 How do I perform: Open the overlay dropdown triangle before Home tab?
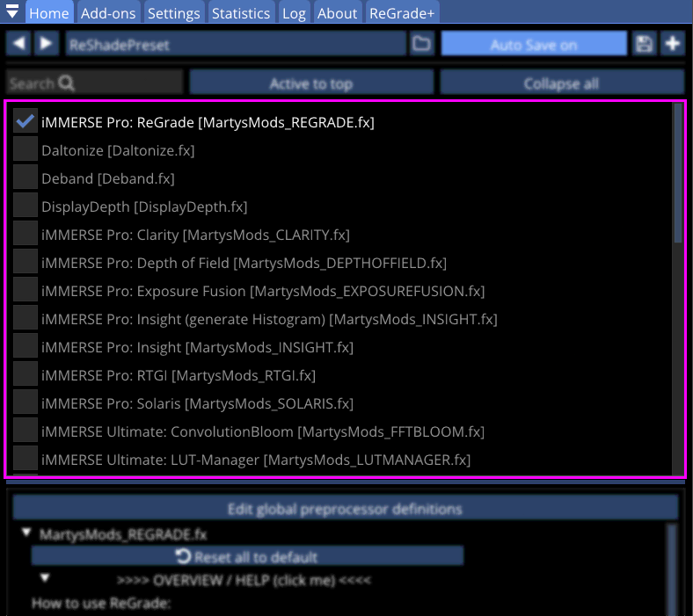(12, 11)
